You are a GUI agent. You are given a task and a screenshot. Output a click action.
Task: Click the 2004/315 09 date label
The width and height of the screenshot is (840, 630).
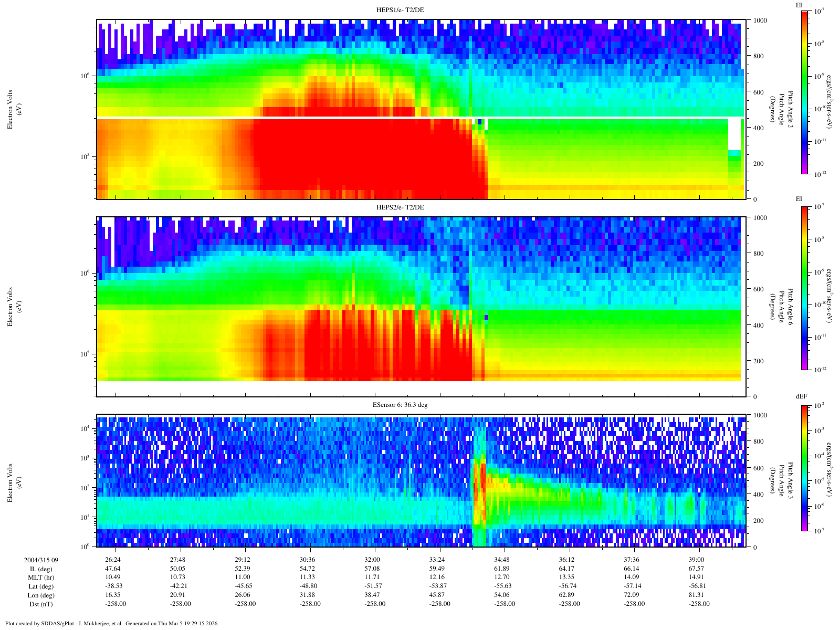tap(41, 560)
